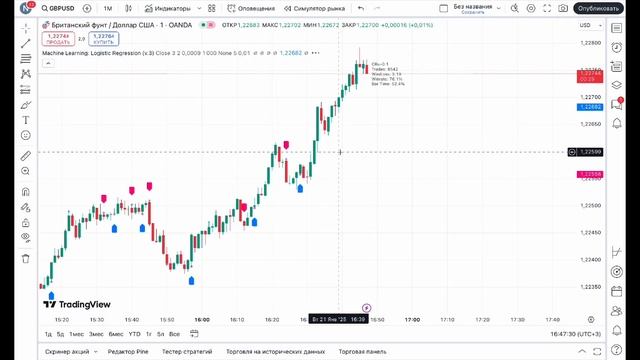Screen dimensions: 640x360
Task: Open alerts clock panel
Action: [x=616, y=47]
